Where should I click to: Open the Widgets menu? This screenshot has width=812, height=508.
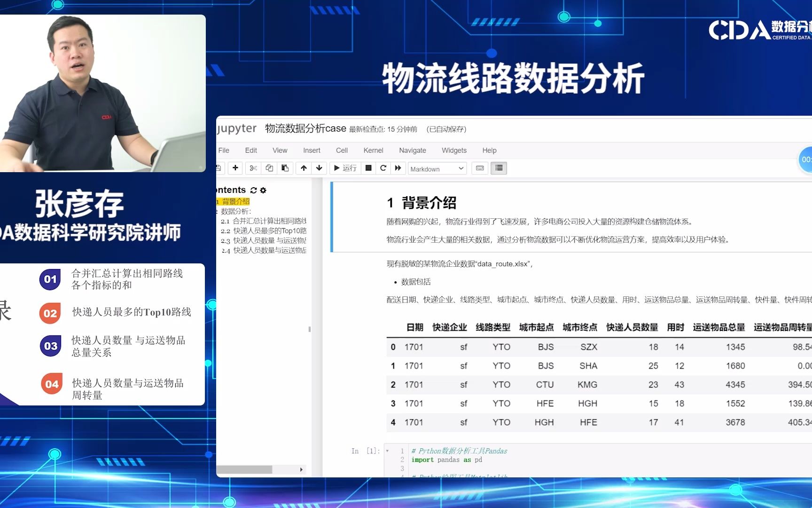[454, 151]
